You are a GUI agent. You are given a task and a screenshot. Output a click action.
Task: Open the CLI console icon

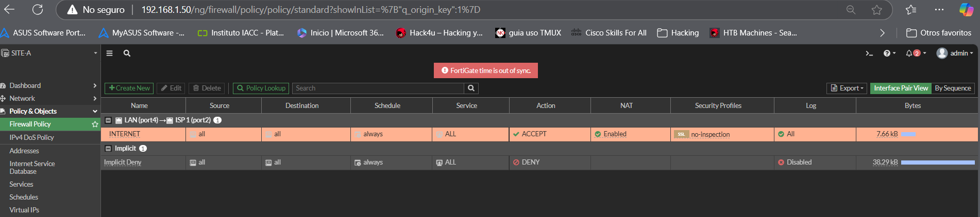pyautogui.click(x=869, y=53)
